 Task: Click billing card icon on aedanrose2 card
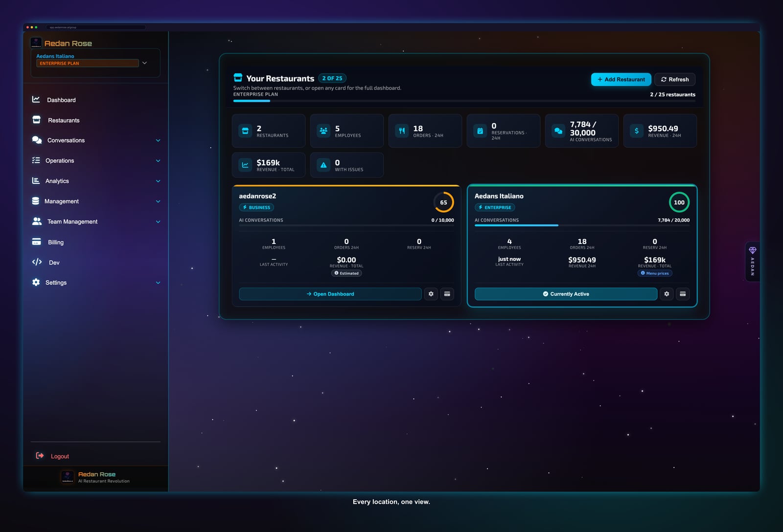(x=447, y=294)
